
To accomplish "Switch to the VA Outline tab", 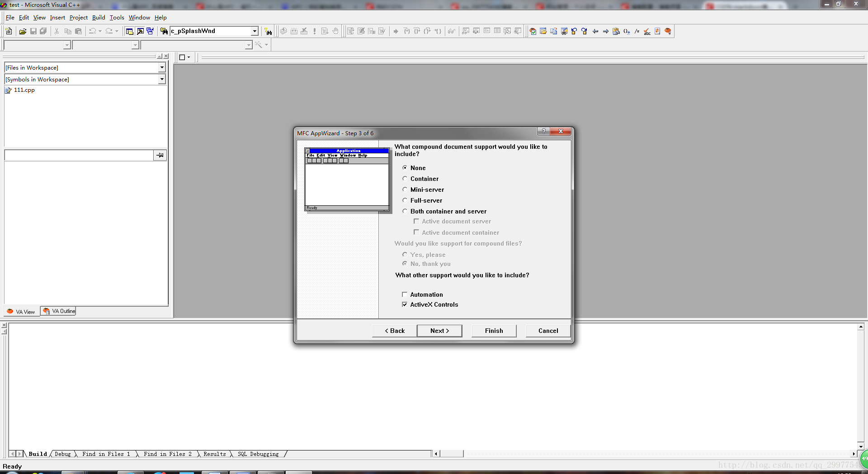I will pyautogui.click(x=58, y=311).
